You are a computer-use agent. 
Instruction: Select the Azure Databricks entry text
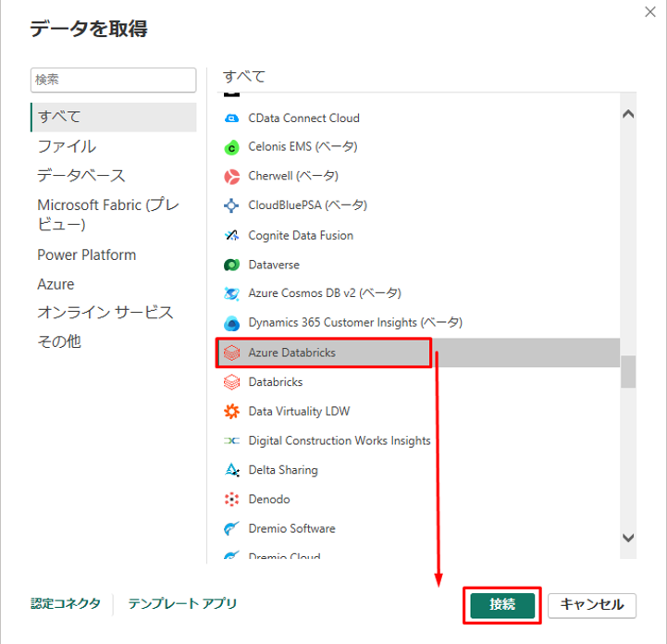[x=291, y=353]
